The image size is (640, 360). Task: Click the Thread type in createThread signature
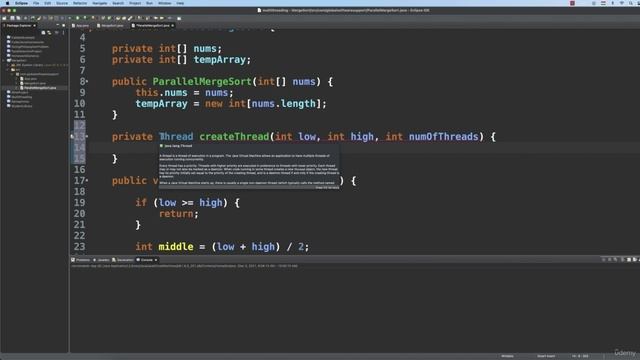click(x=176, y=137)
